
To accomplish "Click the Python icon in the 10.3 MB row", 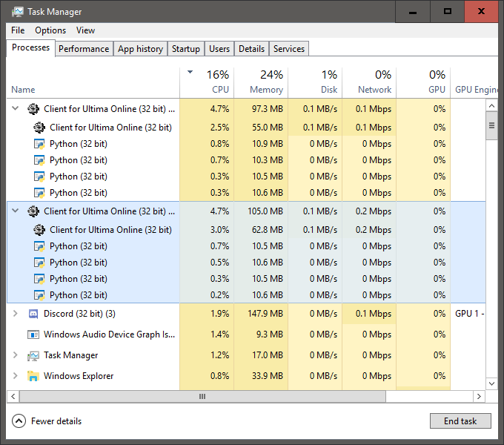I will pos(39,160).
